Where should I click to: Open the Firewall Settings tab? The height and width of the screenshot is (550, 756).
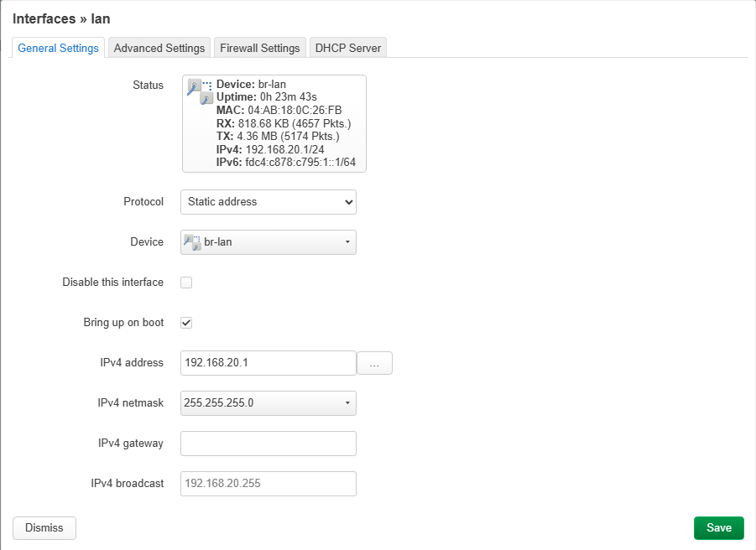pos(259,48)
